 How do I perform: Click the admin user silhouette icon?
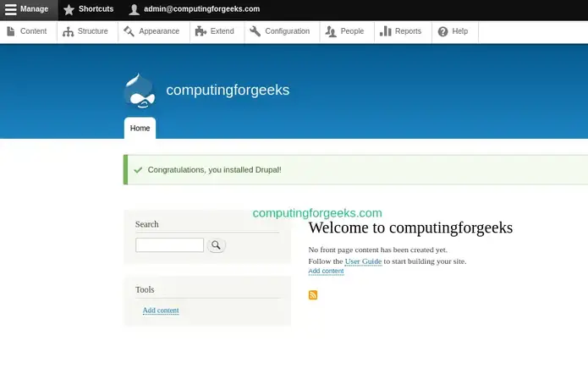134,9
